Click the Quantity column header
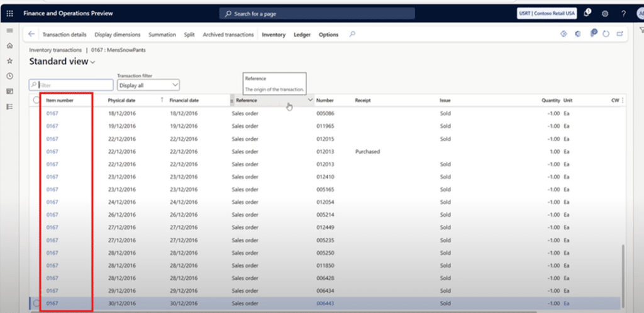 550,100
